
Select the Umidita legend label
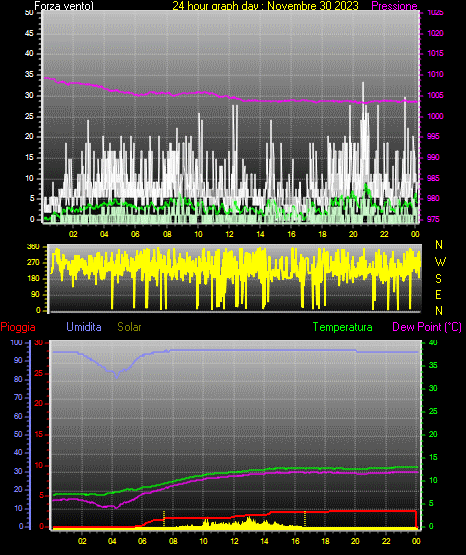click(84, 327)
